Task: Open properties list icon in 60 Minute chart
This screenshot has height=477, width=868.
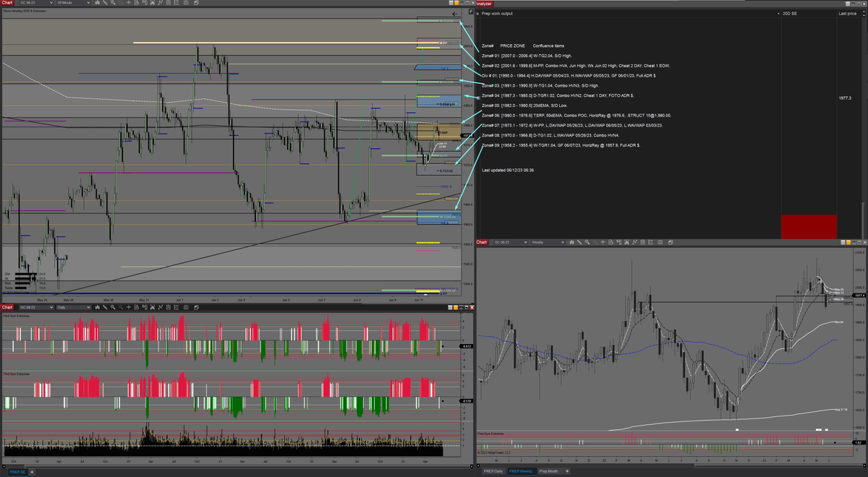Action: [176, 3]
